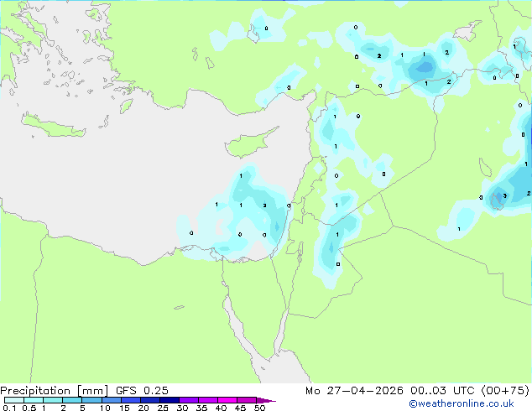This screenshot has width=532, height=411.
Task: Click the '0.5' legend scale label
Action: (29, 408)
